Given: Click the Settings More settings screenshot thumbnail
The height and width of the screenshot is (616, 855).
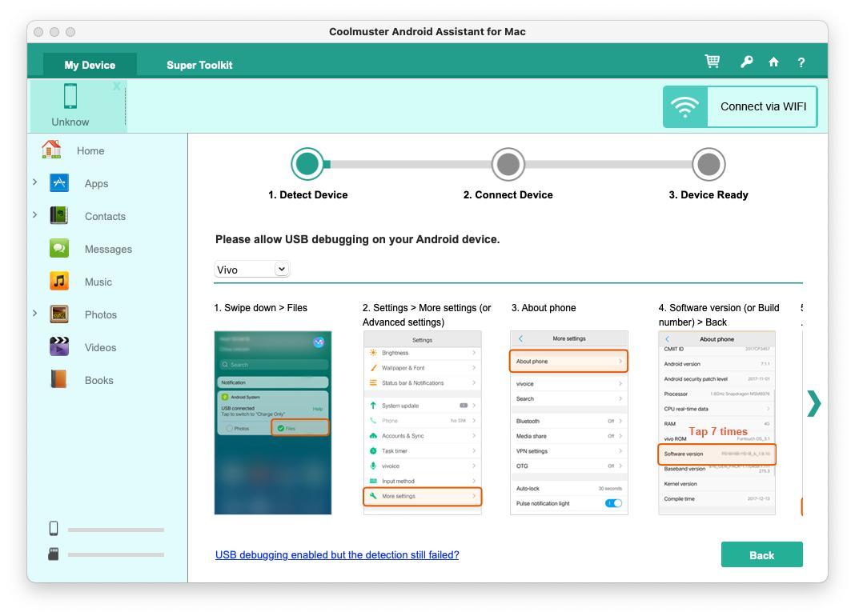Looking at the screenshot, I should pos(423,422).
